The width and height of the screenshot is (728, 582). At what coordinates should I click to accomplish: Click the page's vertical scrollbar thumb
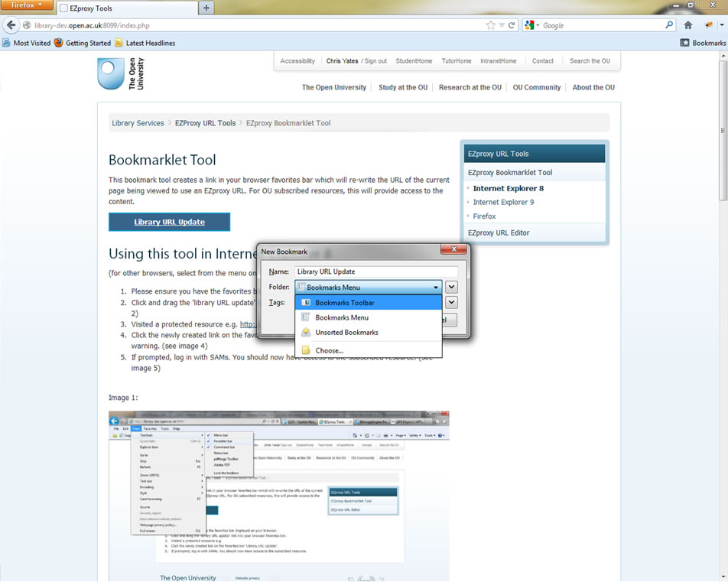click(723, 130)
